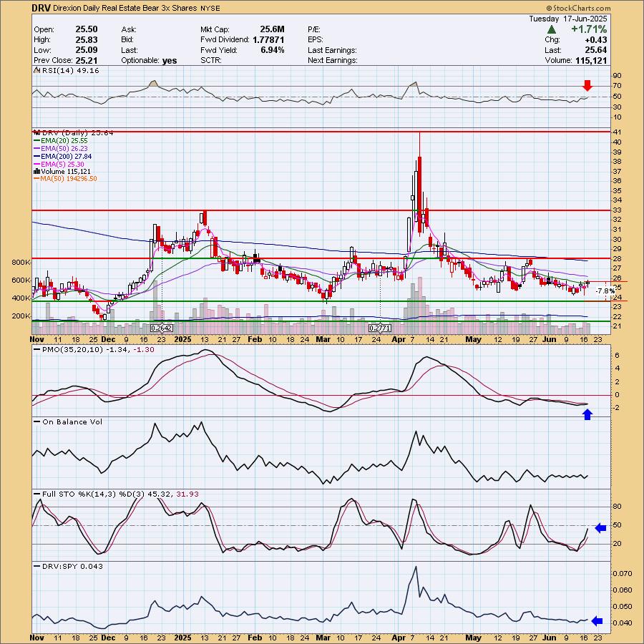644x644 pixels.
Task: Click the Fwd Yield value 6.94%
Action: [x=272, y=50]
